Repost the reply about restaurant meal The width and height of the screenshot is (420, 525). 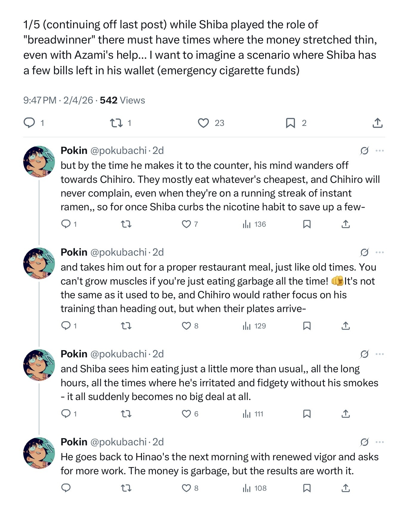[126, 326]
